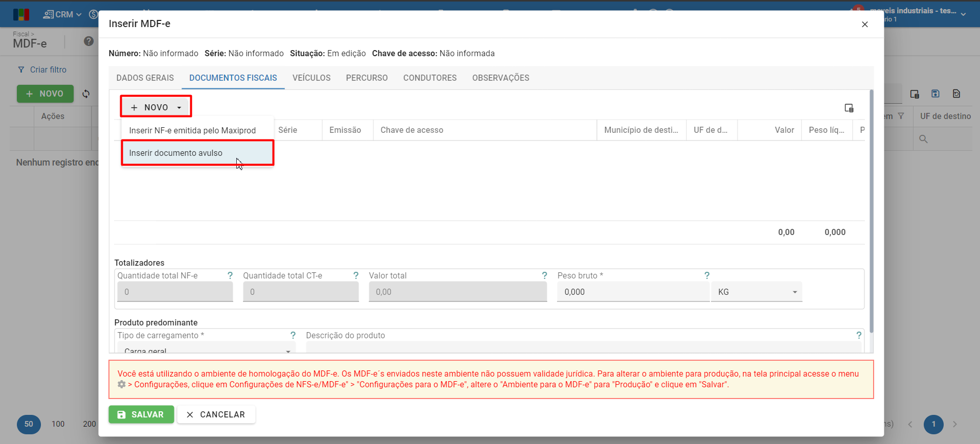Click the dialog's vertical scrollbar
The height and width of the screenshot is (444, 980).
click(x=871, y=211)
